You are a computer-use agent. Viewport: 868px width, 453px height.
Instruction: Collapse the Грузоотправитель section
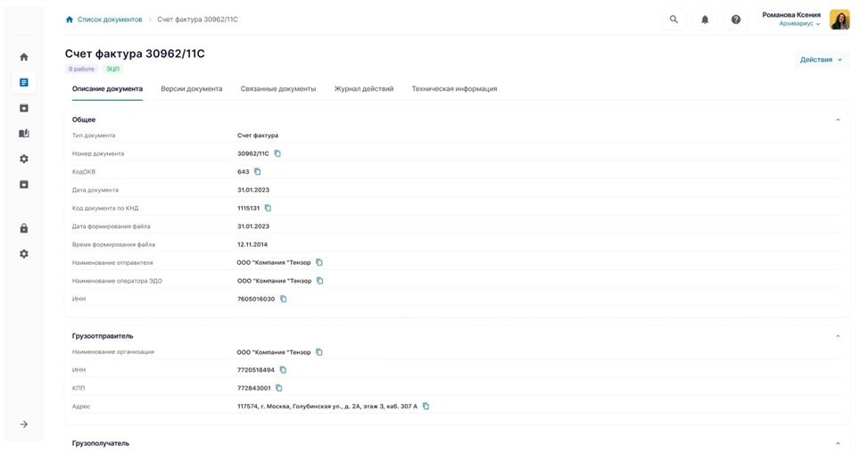point(838,336)
